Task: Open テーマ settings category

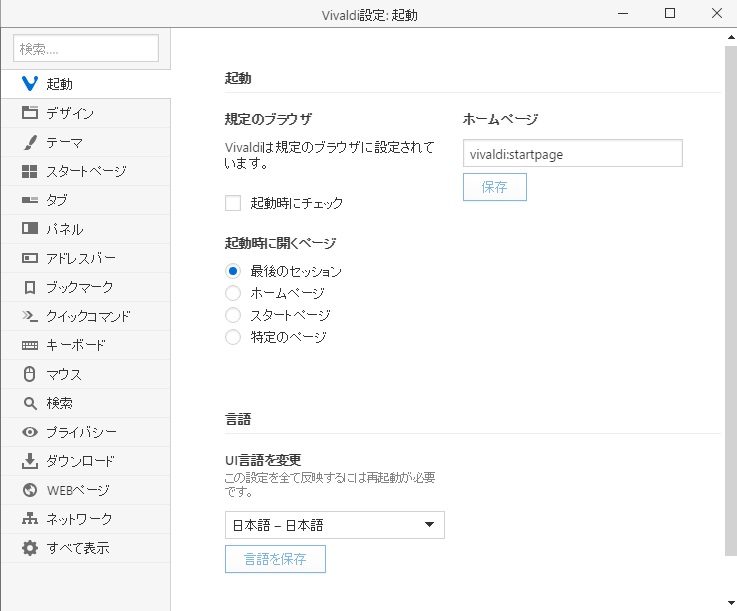Action: pyautogui.click(x=86, y=142)
